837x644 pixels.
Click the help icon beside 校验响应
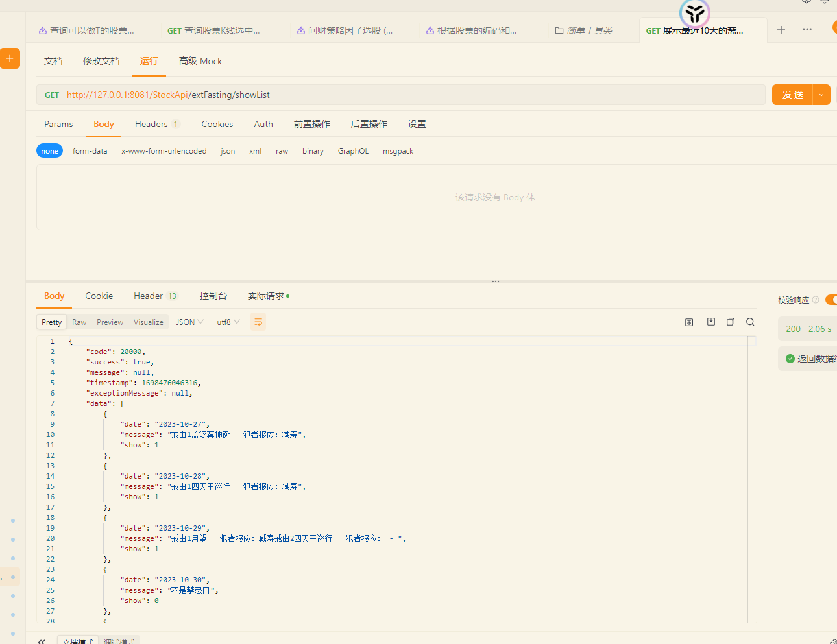point(816,300)
